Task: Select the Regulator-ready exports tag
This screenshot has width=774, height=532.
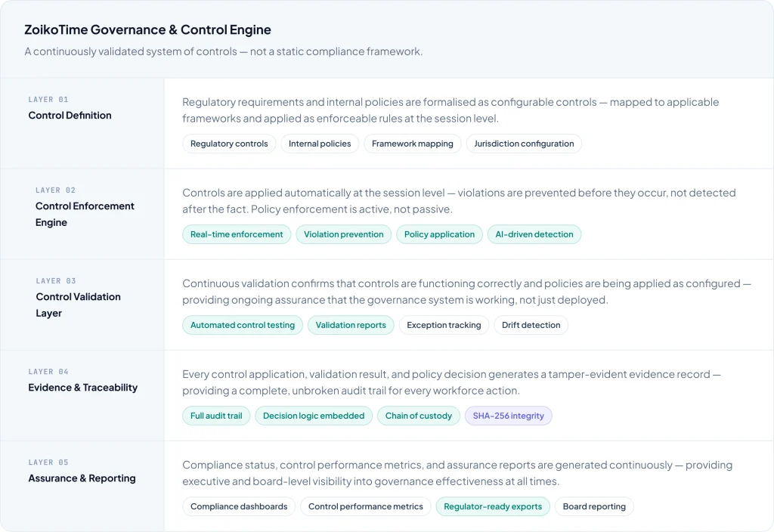Action: (x=493, y=506)
